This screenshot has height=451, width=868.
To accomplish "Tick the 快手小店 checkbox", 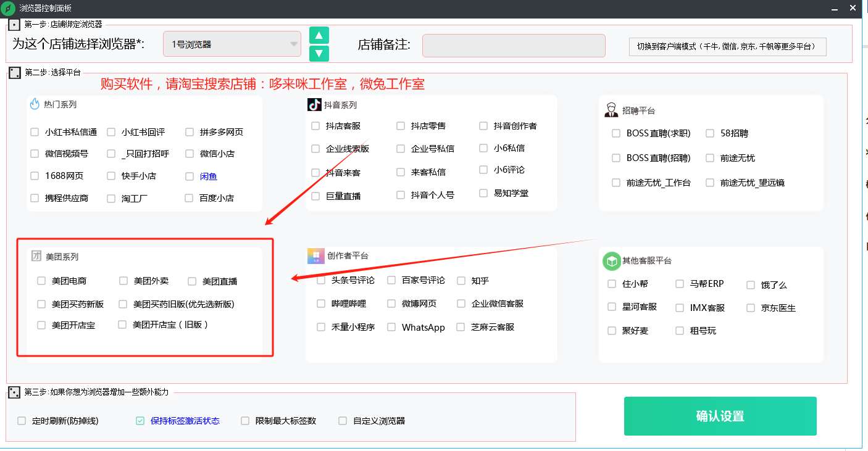I will pyautogui.click(x=111, y=176).
